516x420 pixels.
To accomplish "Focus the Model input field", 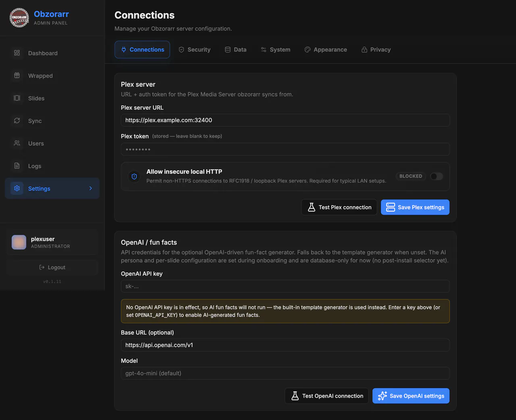I will pos(285,373).
